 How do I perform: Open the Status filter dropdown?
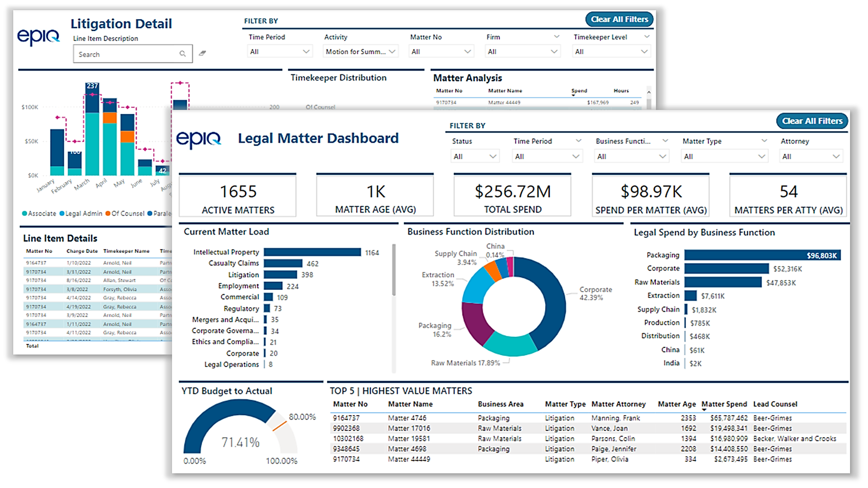(475, 156)
